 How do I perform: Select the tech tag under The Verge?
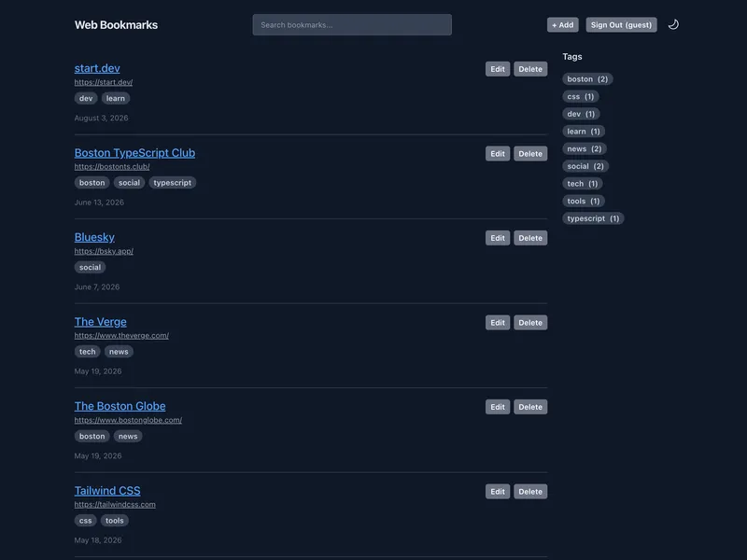coord(87,352)
